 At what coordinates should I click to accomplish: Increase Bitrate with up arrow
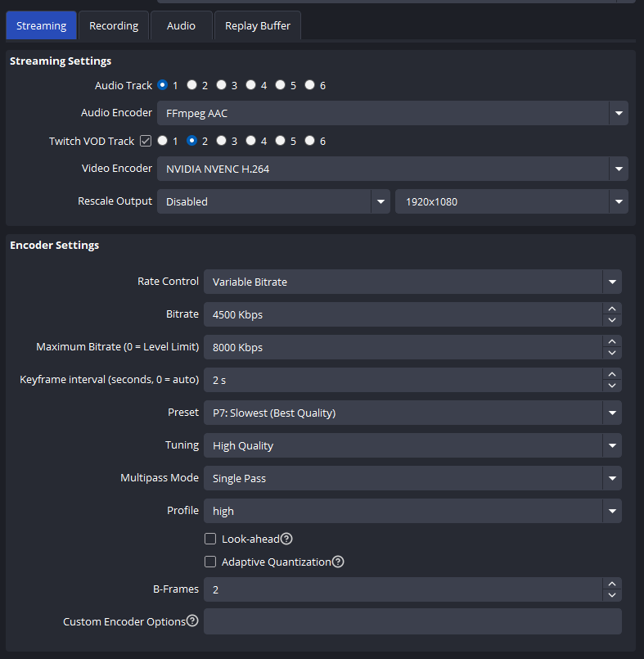pyautogui.click(x=612, y=309)
